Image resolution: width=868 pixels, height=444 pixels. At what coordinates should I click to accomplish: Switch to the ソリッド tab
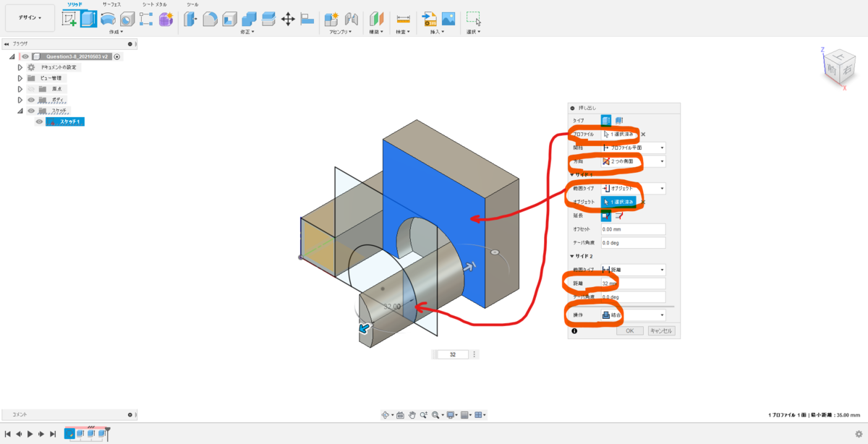click(x=75, y=4)
